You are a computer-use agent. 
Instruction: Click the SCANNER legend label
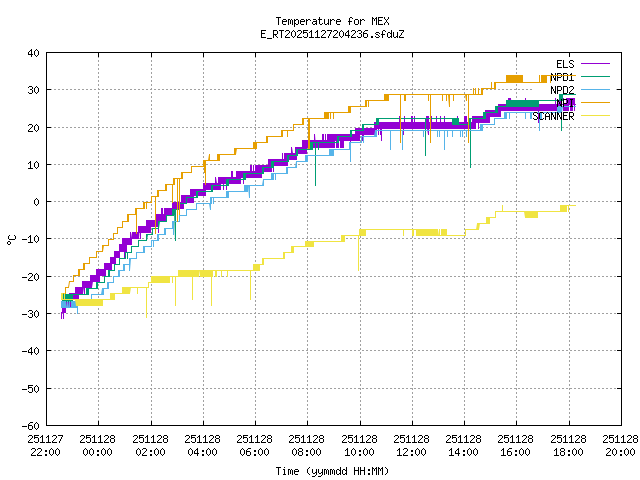[x=553, y=116]
